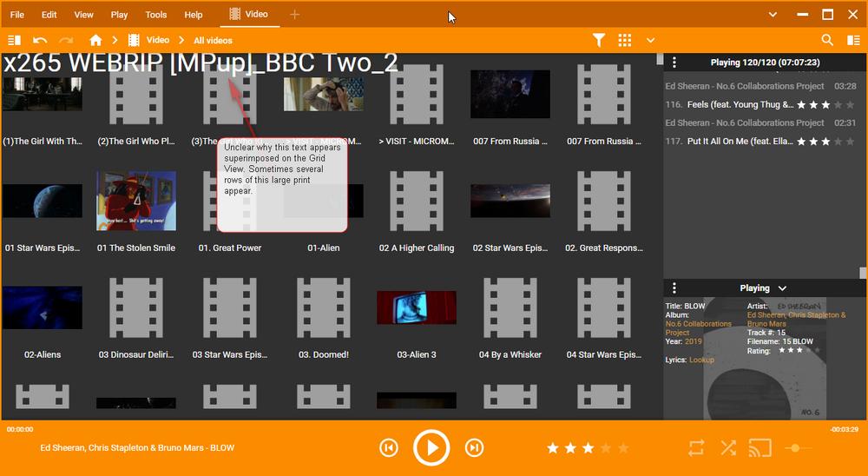Image resolution: width=868 pixels, height=476 pixels.
Task: Start playback with the Play button
Action: pos(431,447)
